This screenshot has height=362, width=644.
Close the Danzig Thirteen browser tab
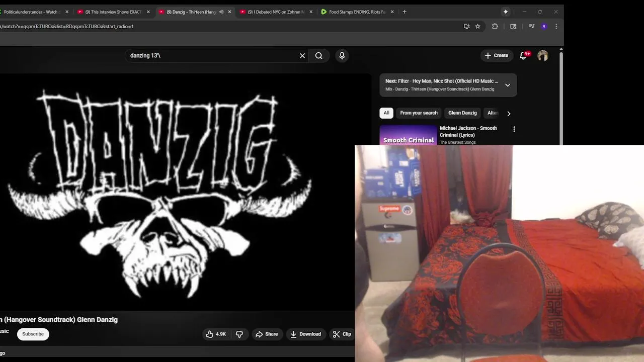click(x=229, y=12)
